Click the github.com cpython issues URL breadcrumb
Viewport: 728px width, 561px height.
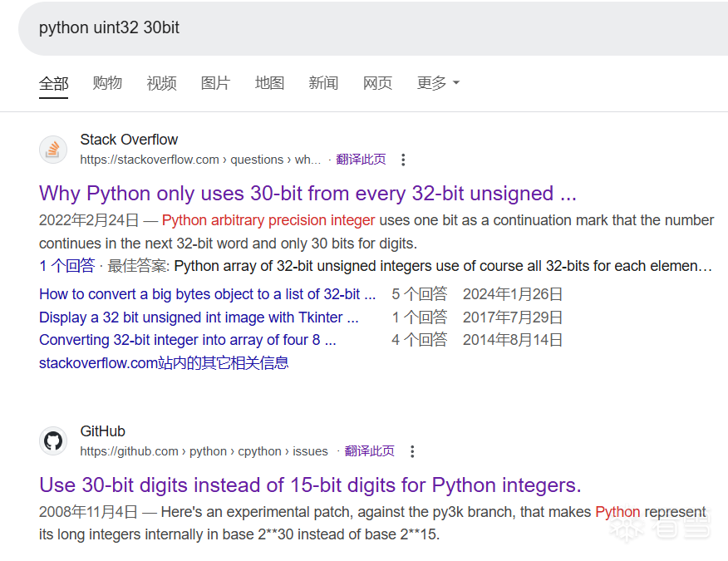point(204,451)
